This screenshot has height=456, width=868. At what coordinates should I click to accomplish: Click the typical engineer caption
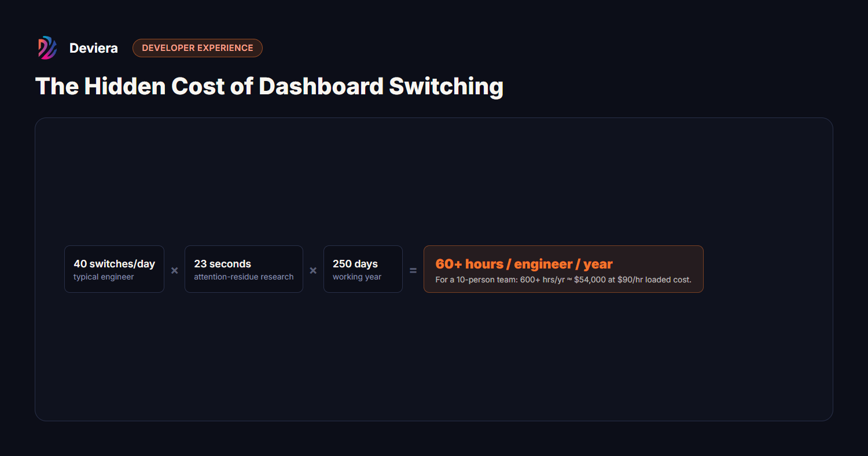(x=104, y=277)
